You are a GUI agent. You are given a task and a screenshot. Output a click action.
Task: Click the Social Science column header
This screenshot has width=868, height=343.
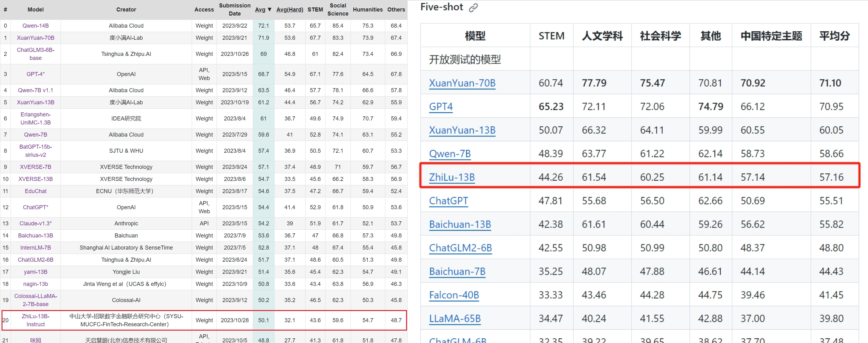[338, 10]
